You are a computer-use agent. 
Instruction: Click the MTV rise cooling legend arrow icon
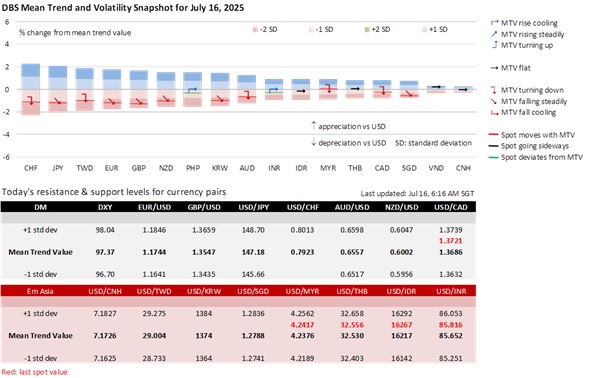pyautogui.click(x=494, y=23)
